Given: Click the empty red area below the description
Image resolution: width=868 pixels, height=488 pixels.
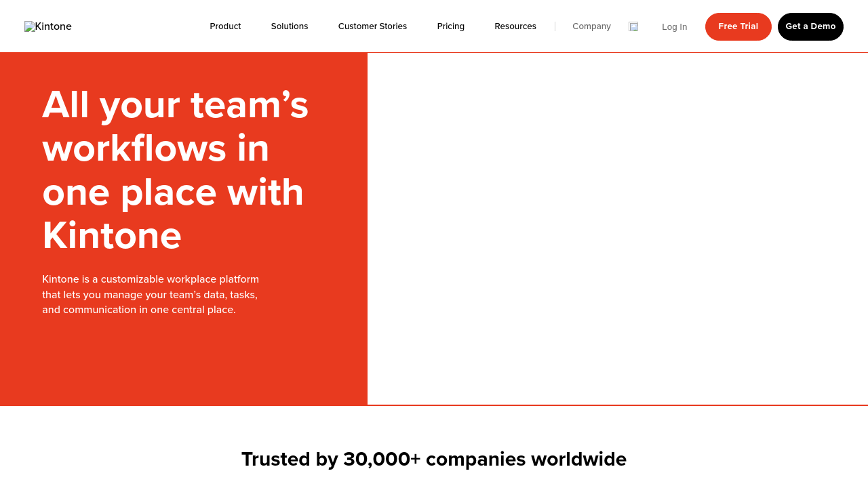Looking at the screenshot, I should tap(183, 363).
